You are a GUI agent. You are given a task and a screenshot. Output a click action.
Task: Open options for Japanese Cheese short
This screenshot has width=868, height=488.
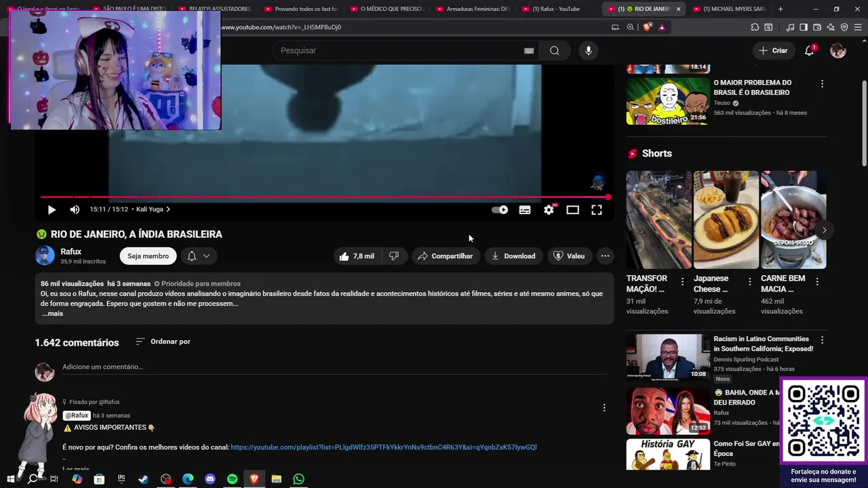[750, 281]
